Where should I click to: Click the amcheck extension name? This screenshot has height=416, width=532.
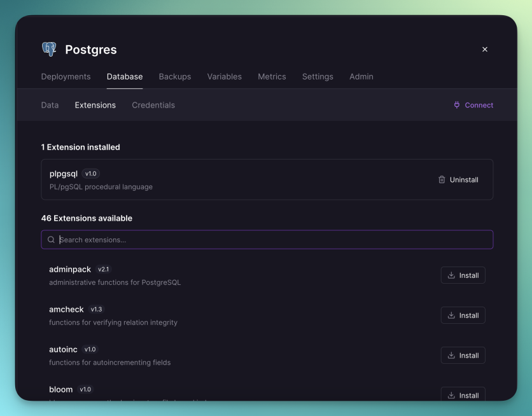[x=66, y=309]
